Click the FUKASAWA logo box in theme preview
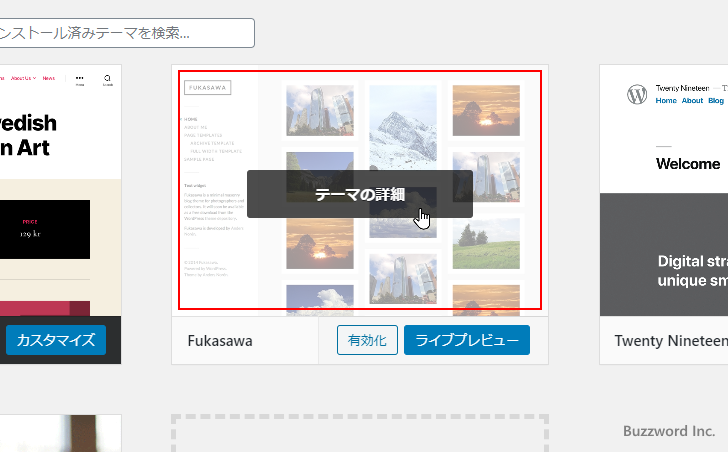This screenshot has height=452, width=728. click(208, 88)
